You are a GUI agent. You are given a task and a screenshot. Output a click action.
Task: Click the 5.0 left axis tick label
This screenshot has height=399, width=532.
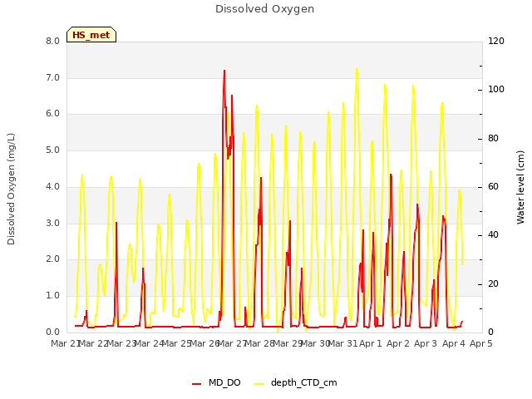click(x=52, y=150)
